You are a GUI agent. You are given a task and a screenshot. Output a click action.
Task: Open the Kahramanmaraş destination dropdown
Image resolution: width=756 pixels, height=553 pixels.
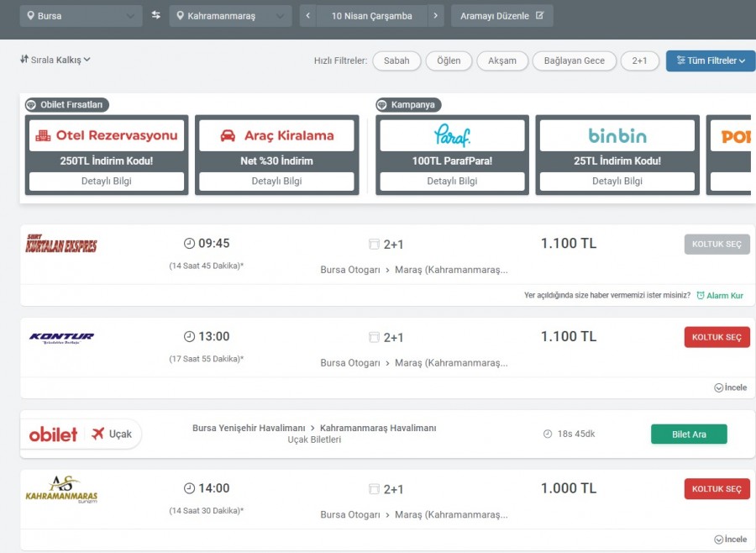click(x=230, y=16)
